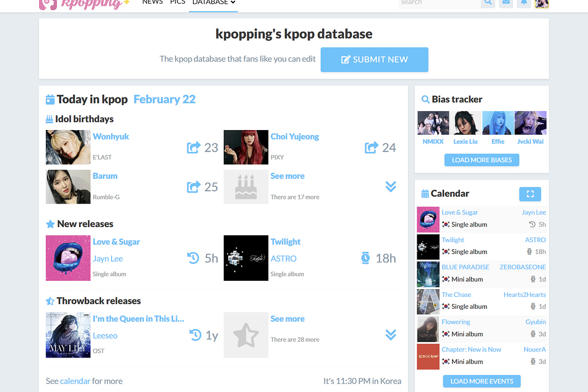Expand the list of 17 more birthdays

[391, 186]
